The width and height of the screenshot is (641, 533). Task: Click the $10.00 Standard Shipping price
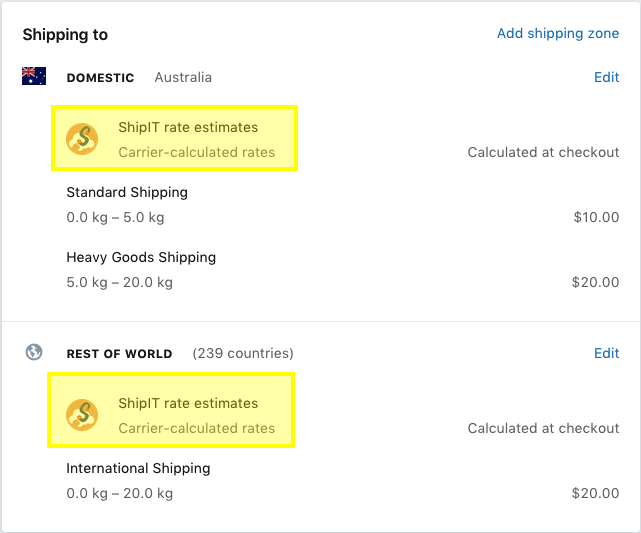coord(596,217)
